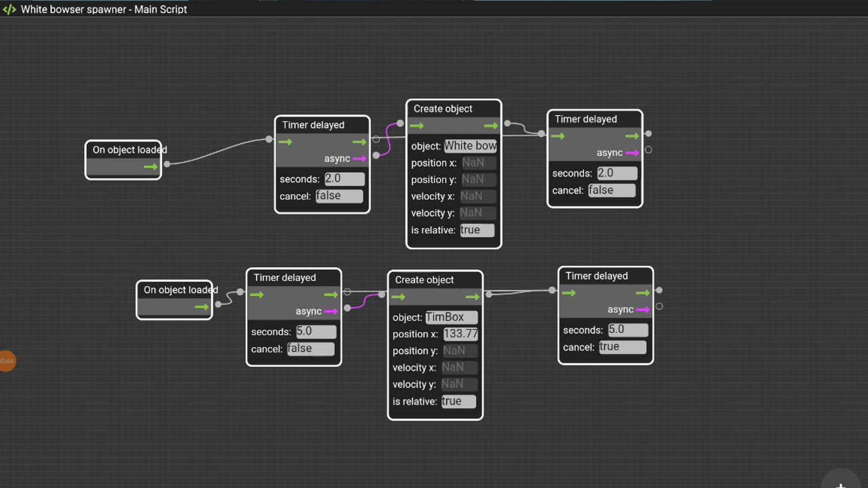Edit seconds 2.0 on timer following White bowser Create object
868x488 pixels.
click(x=617, y=174)
